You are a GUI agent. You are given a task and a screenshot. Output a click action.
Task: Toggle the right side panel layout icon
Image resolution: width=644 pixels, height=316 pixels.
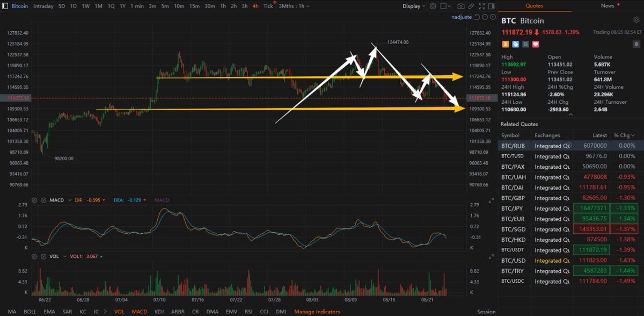tap(492, 6)
